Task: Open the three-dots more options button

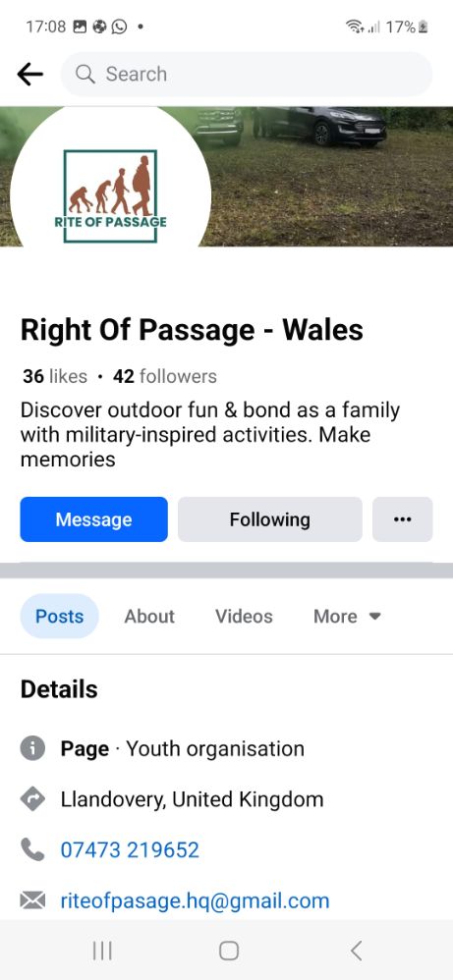Action: pos(402,519)
